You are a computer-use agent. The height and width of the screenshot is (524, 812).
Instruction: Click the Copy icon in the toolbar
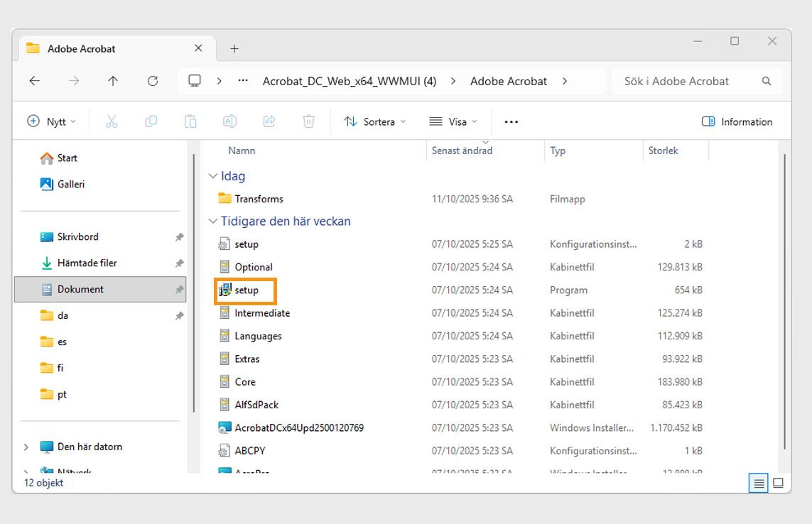151,121
